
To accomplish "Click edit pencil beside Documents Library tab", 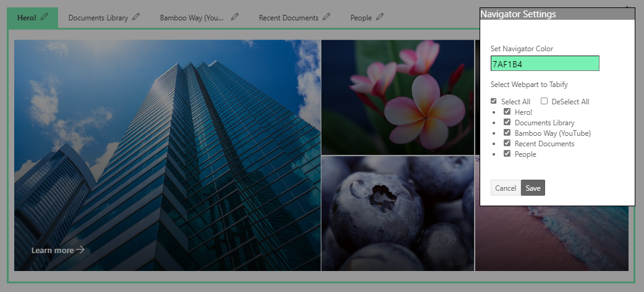I will tap(136, 17).
